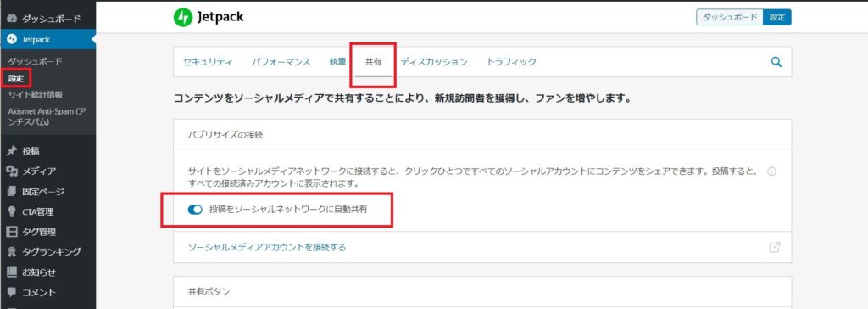
Task: Toggle 投稿をソーシャルネットワークに自動共有 switch
Action: [195, 210]
